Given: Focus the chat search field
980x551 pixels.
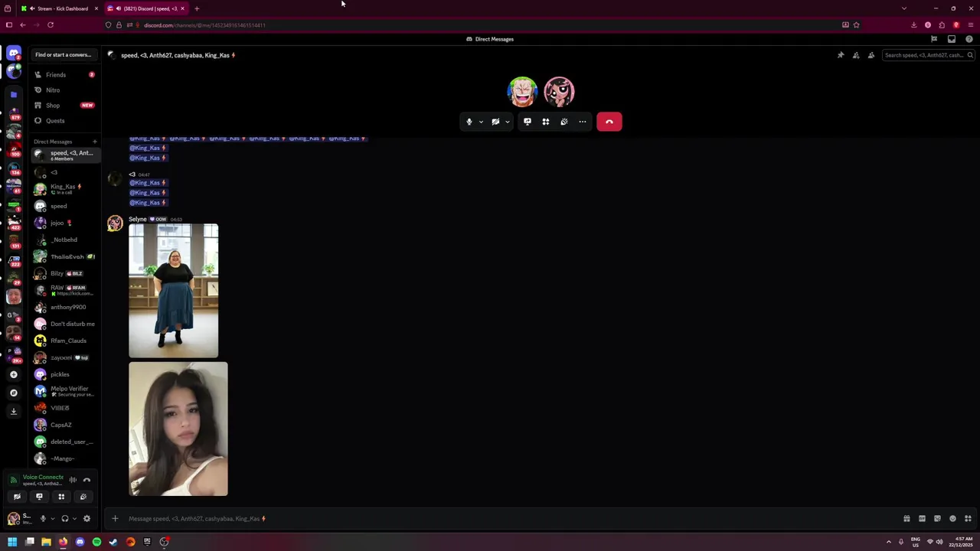Looking at the screenshot, I should point(928,55).
